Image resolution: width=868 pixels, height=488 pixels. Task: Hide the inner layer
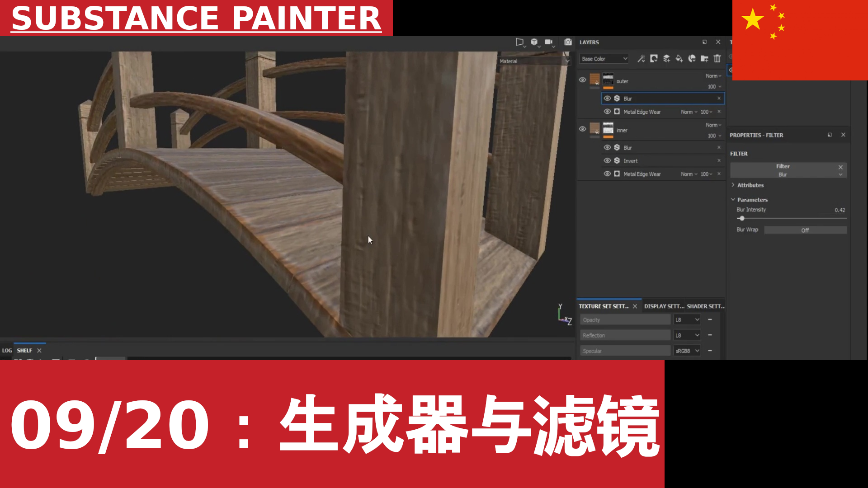point(582,129)
